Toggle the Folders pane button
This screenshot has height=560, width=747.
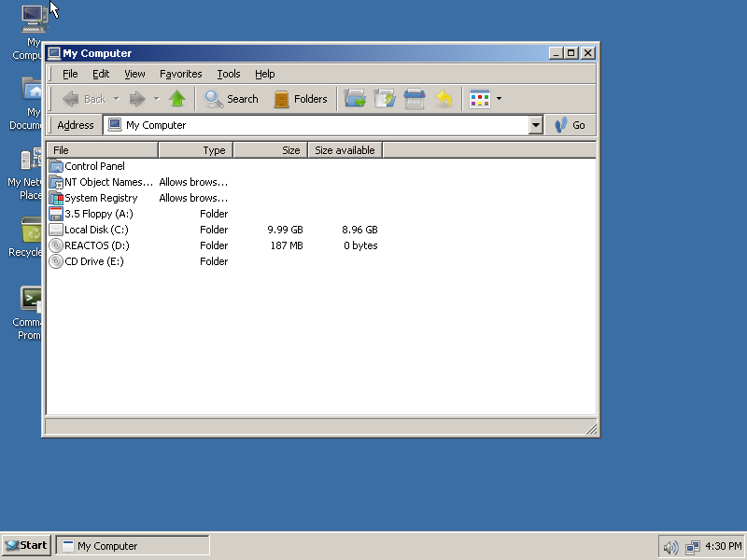tap(301, 99)
